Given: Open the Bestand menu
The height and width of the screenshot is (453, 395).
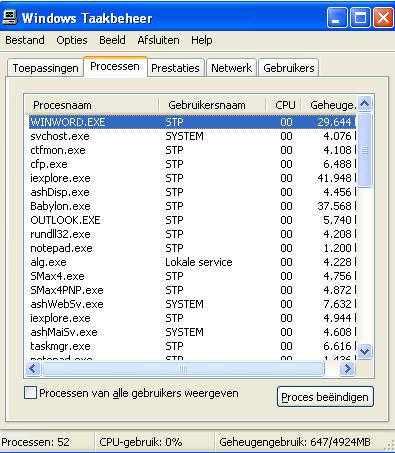Looking at the screenshot, I should 25,40.
